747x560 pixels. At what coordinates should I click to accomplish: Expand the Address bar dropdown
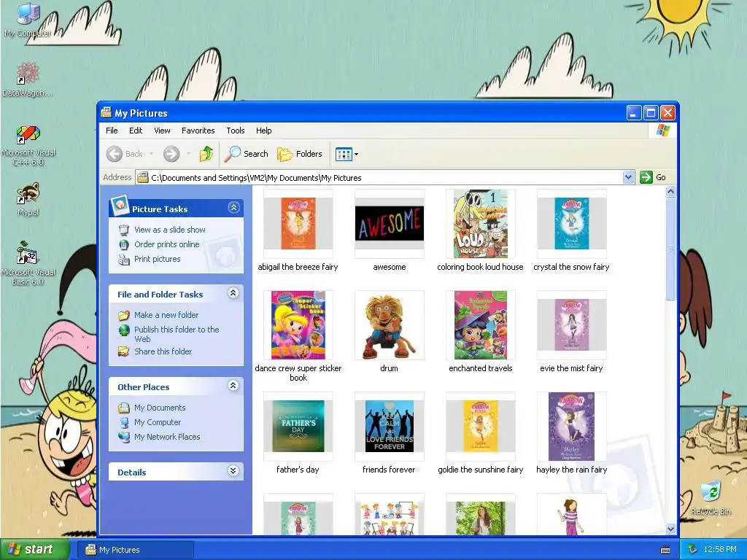tap(628, 177)
